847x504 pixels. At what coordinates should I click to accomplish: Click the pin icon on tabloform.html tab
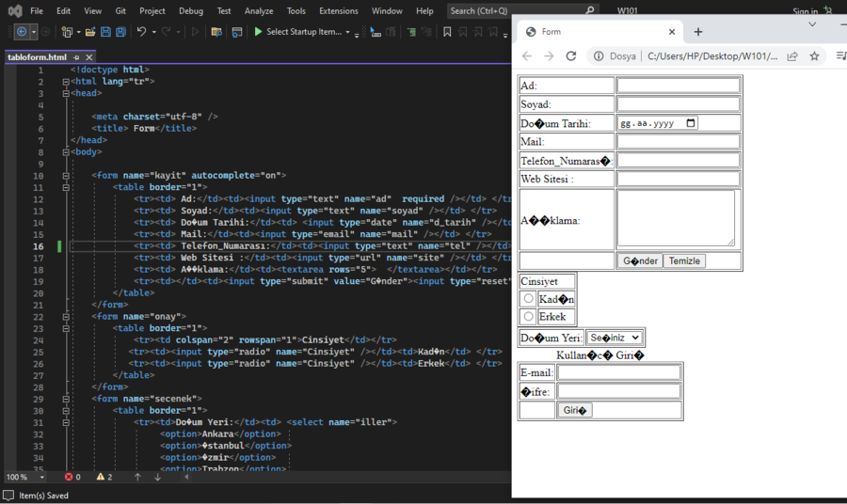coord(76,57)
